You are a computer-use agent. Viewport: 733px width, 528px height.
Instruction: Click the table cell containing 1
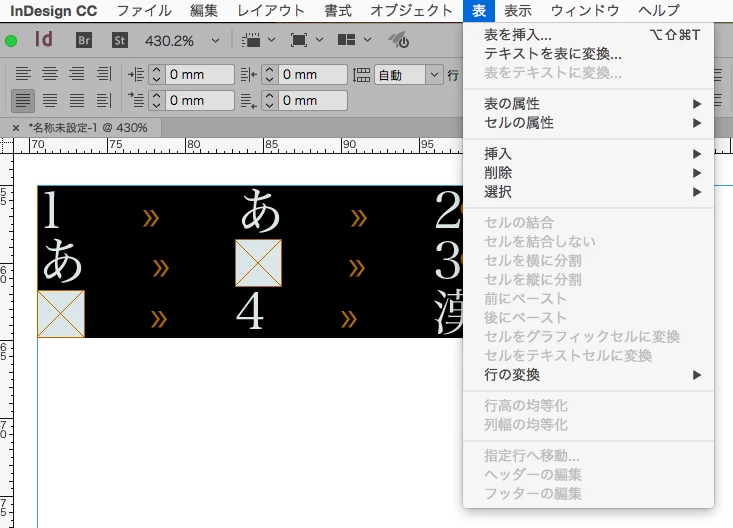51,210
